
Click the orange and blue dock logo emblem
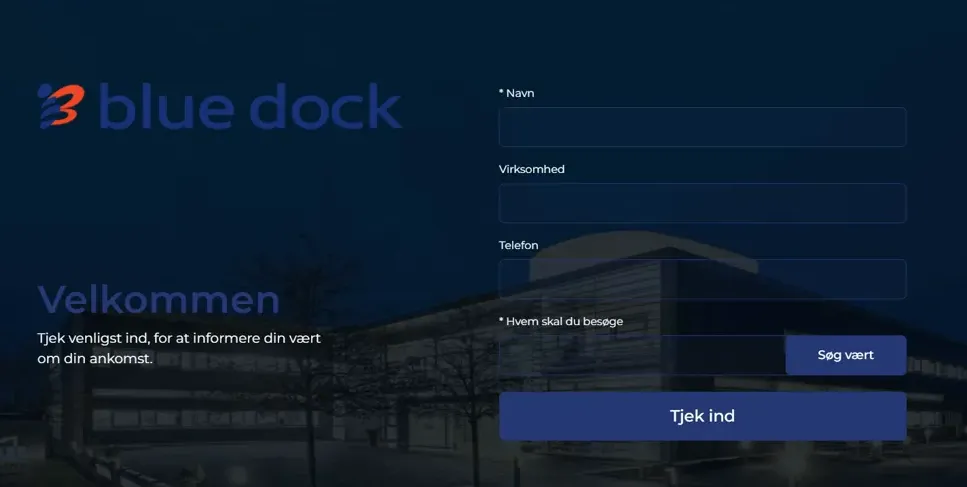(x=60, y=106)
